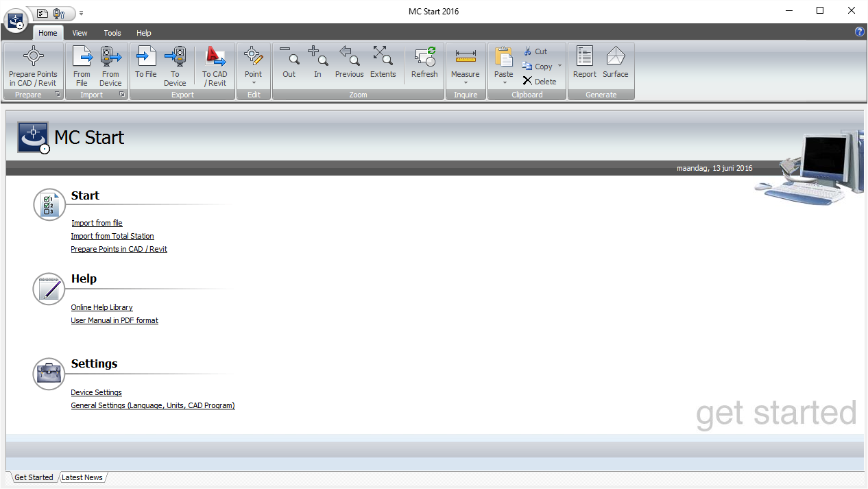Click the Settings section briefcase icon
The image size is (868, 489).
tap(49, 374)
